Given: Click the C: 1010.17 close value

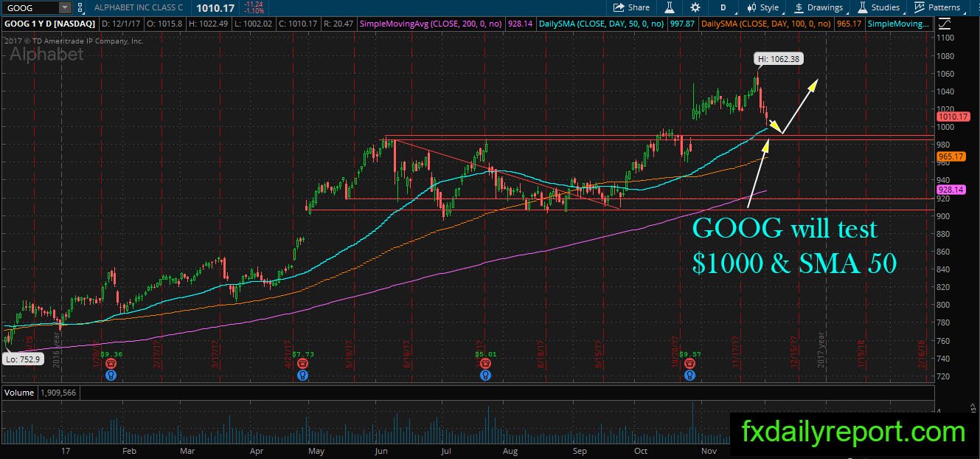Looking at the screenshot, I should pyautogui.click(x=298, y=24).
